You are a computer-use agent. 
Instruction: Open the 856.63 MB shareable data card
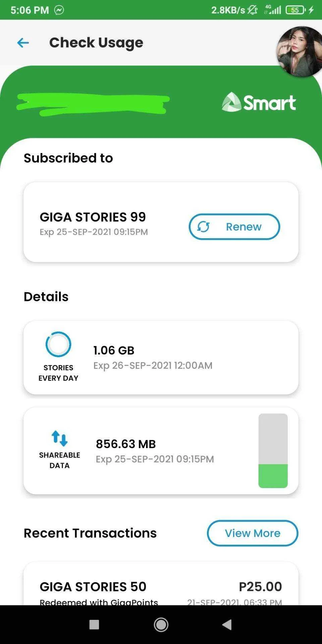click(x=161, y=451)
